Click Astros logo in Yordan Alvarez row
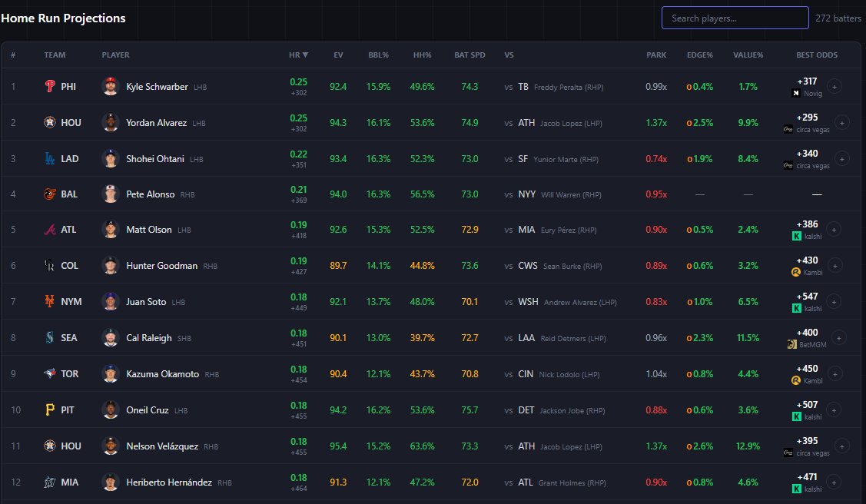 [50, 123]
